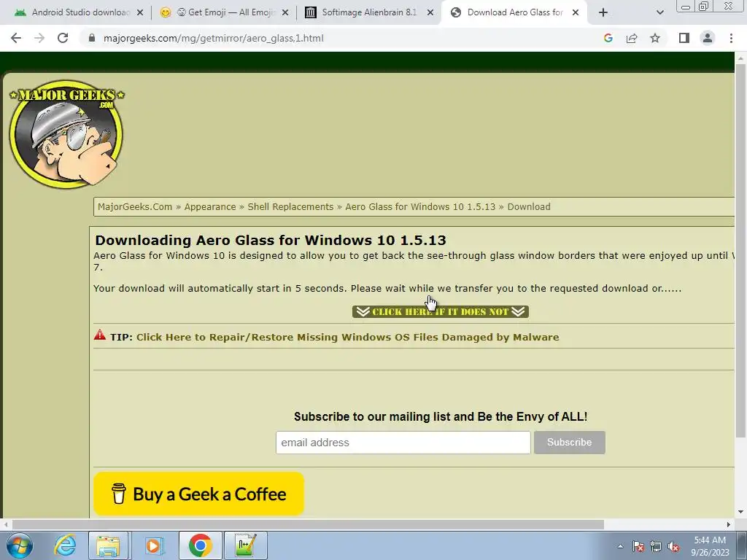Image resolution: width=747 pixels, height=560 pixels.
Task: Close the Get Emoji tab
Action: pyautogui.click(x=285, y=12)
